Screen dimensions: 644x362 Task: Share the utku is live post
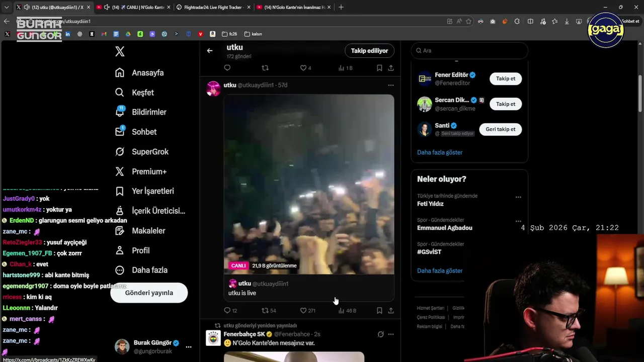click(391, 311)
